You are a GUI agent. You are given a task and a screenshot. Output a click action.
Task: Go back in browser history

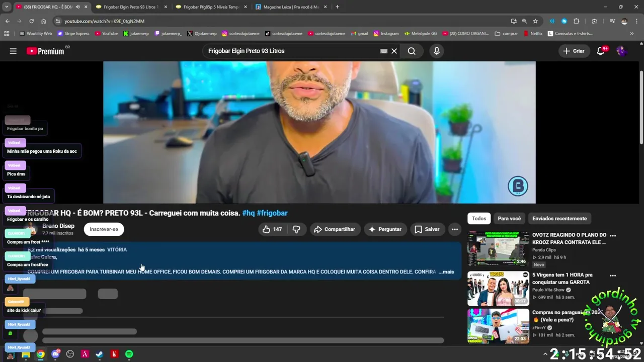(7, 21)
